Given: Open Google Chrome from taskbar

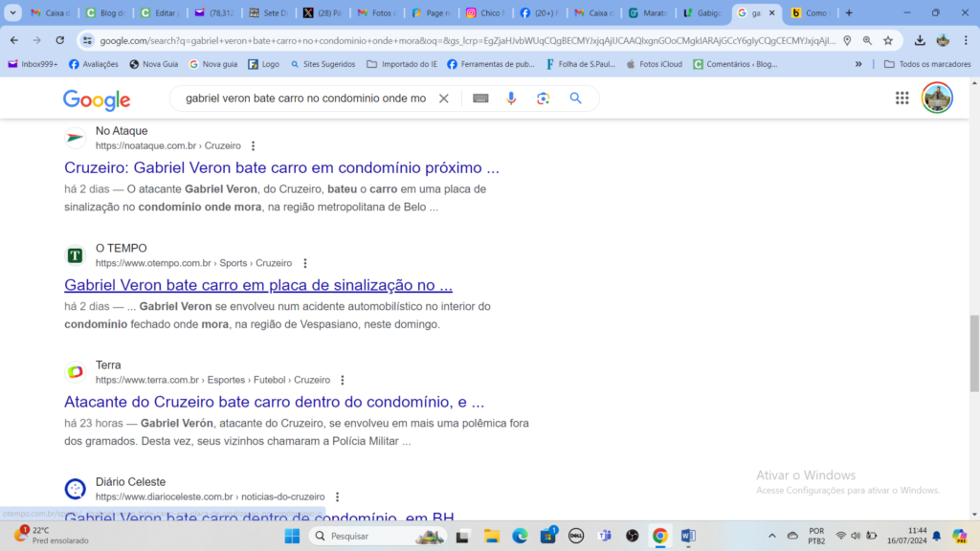Looking at the screenshot, I should coord(660,536).
